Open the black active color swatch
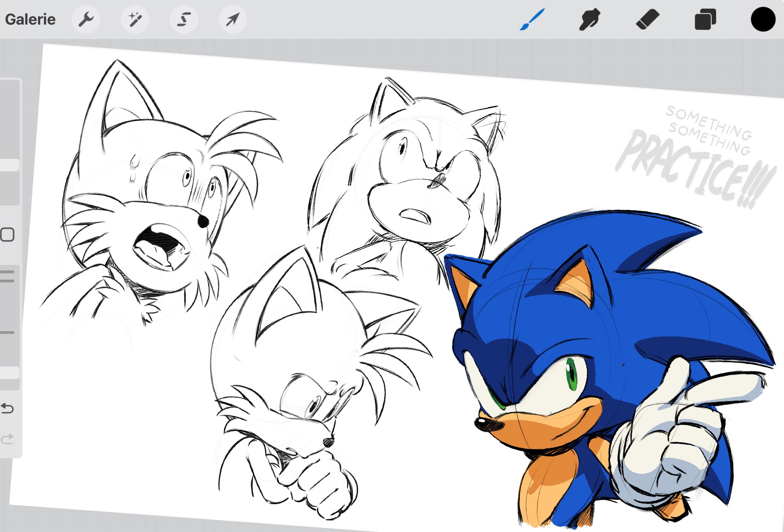 [x=763, y=19]
